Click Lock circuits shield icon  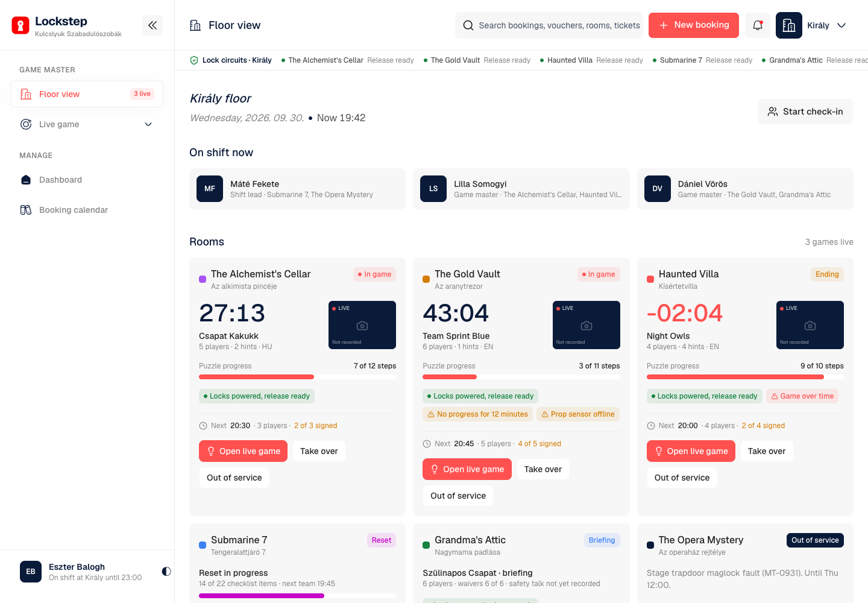point(194,60)
